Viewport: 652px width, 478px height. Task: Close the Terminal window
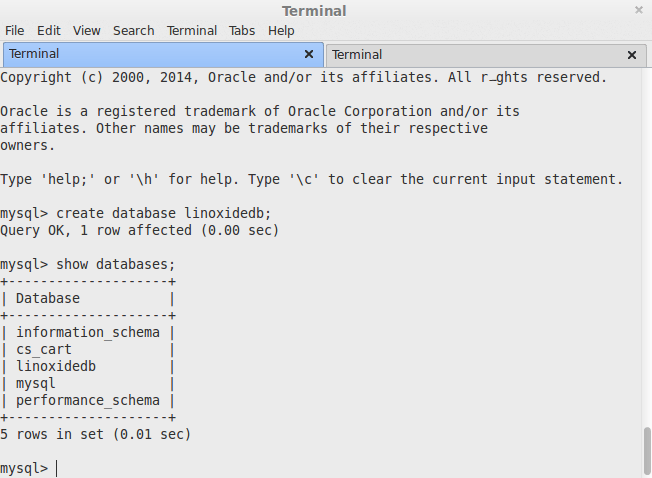639,10
